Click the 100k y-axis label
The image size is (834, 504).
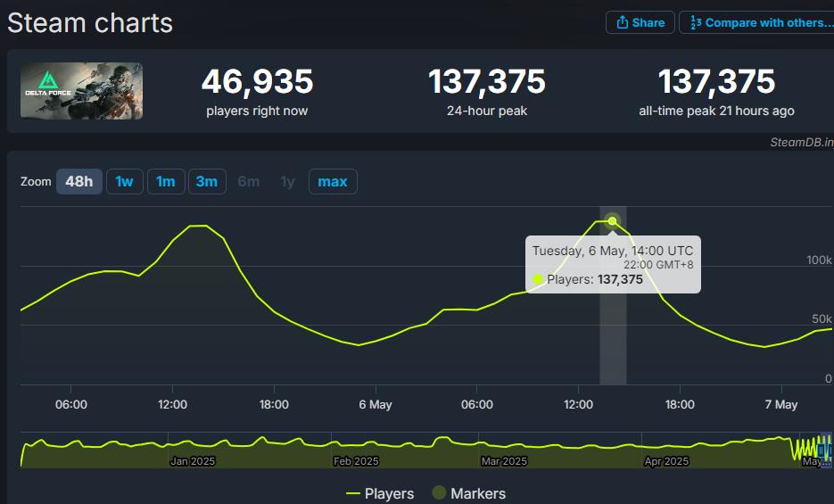tap(819, 260)
